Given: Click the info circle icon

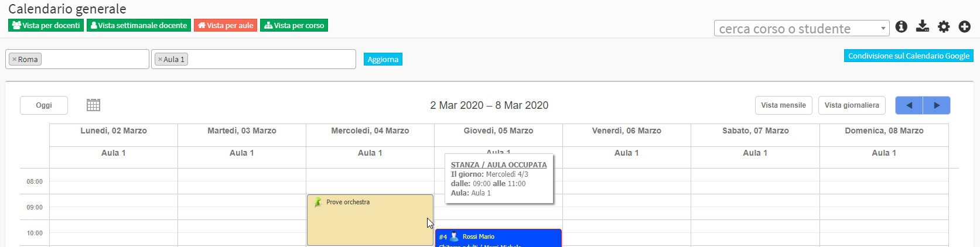Looking at the screenshot, I should pyautogui.click(x=902, y=26).
